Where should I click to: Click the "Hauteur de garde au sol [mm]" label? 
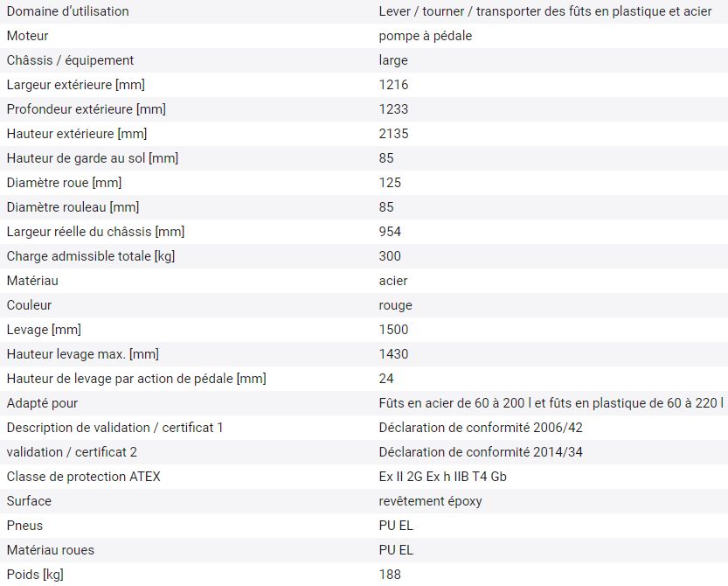click(92, 158)
